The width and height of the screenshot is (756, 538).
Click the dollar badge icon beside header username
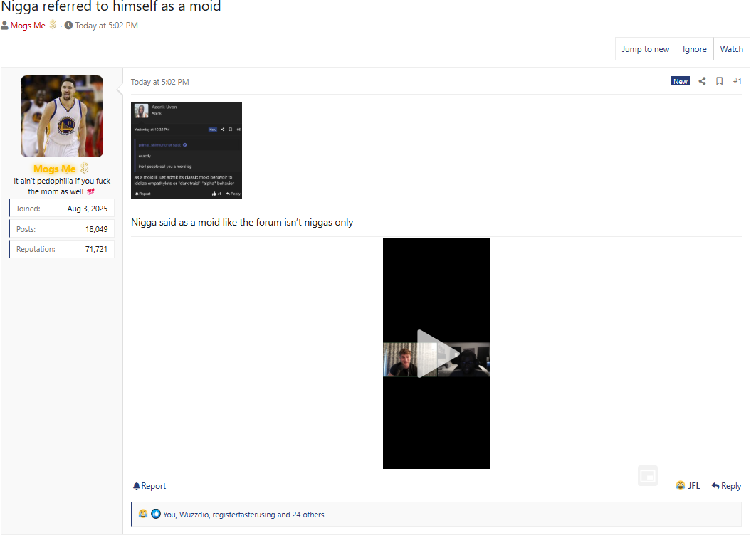point(53,25)
